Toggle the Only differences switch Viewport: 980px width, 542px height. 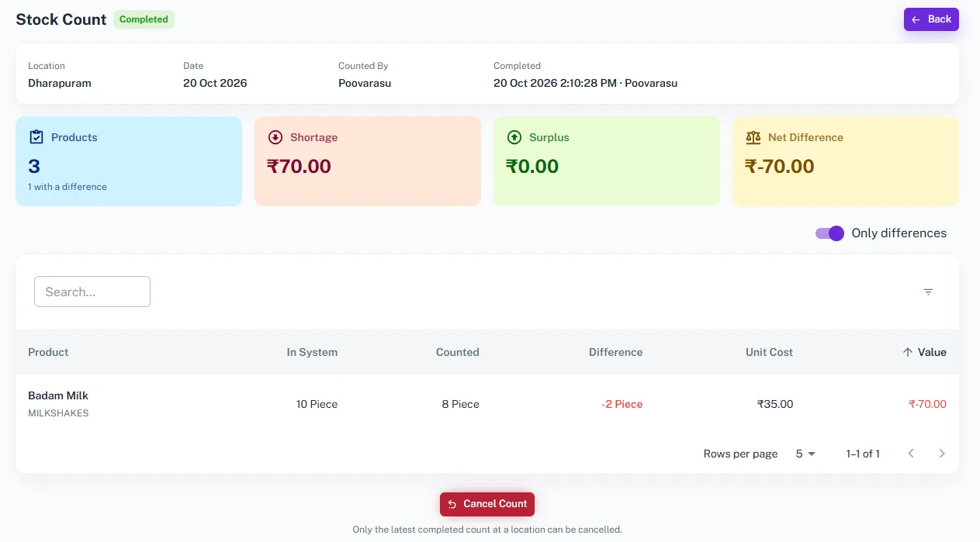click(829, 233)
